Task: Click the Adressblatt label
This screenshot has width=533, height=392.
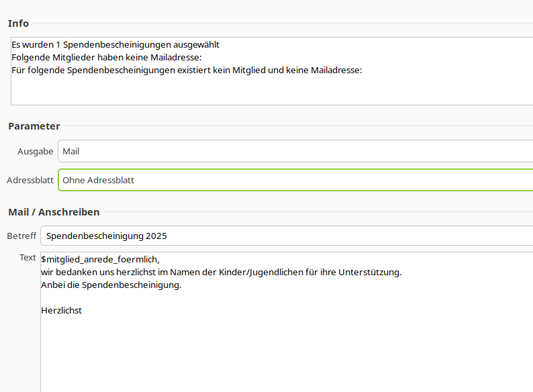Action: (x=30, y=180)
